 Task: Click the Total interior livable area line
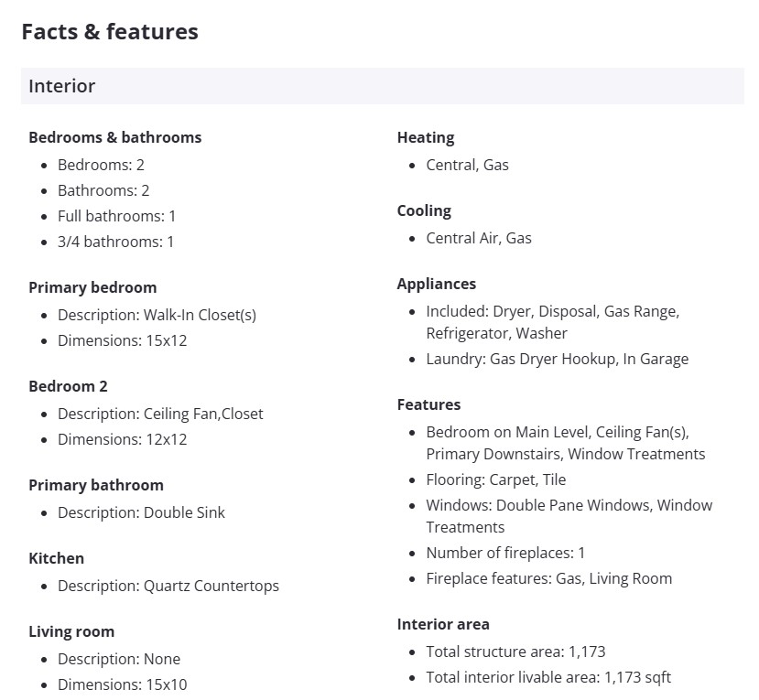[548, 677]
